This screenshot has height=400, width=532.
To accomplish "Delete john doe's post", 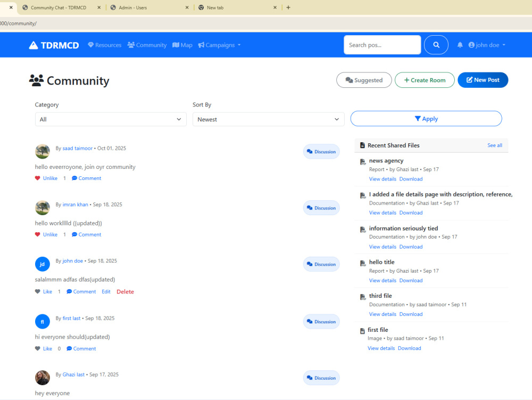I will point(125,292).
